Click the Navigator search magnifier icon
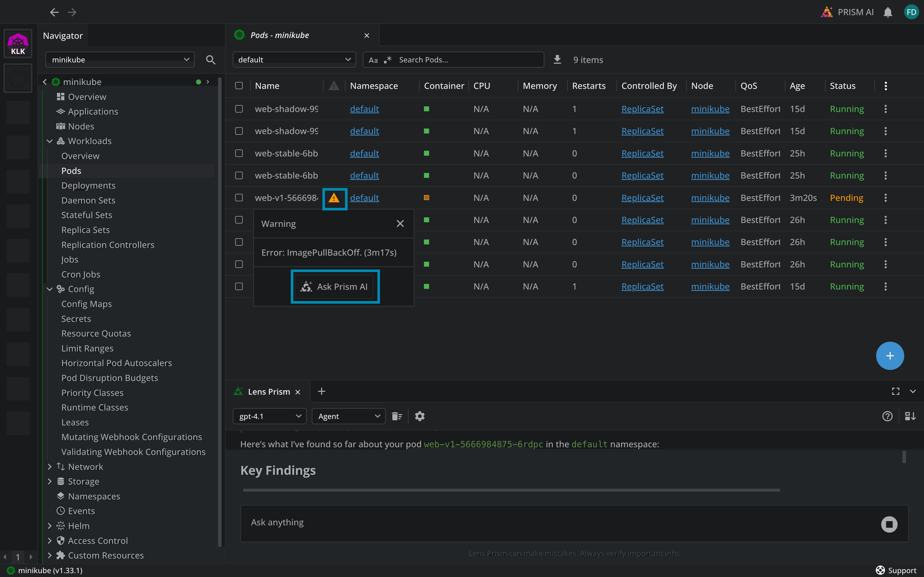 point(210,60)
